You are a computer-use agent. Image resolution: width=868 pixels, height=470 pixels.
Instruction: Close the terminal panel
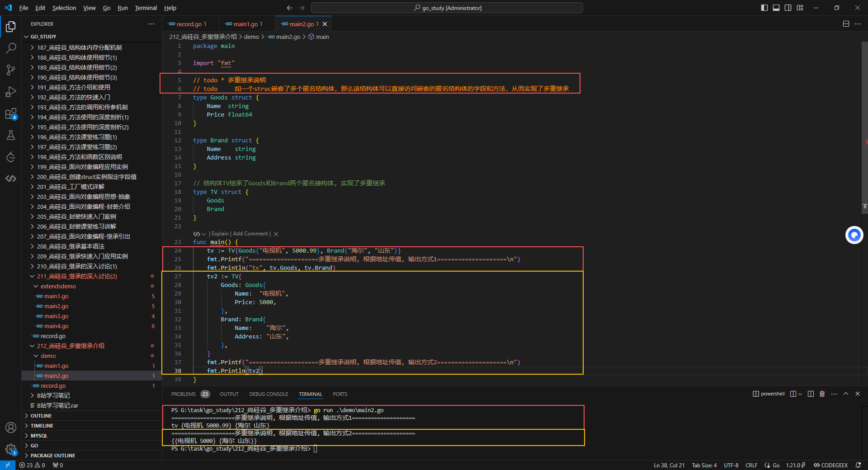(x=858, y=394)
